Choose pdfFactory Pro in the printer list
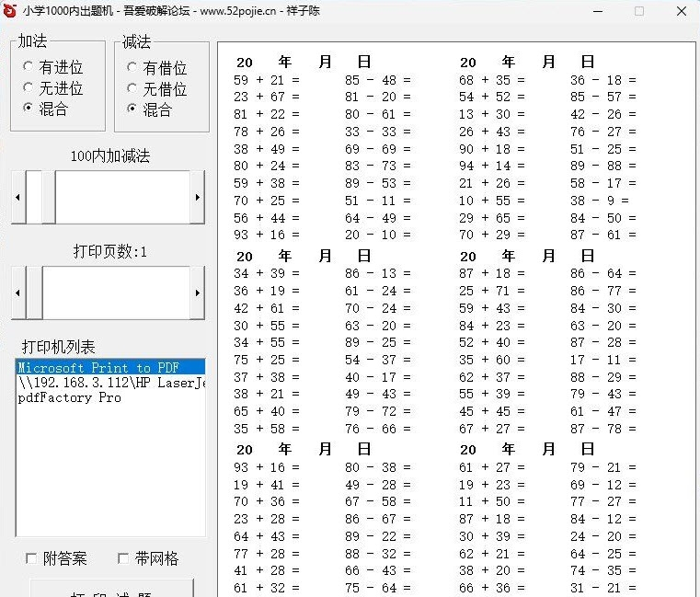Viewport: 700px width, 597px height. click(x=70, y=397)
